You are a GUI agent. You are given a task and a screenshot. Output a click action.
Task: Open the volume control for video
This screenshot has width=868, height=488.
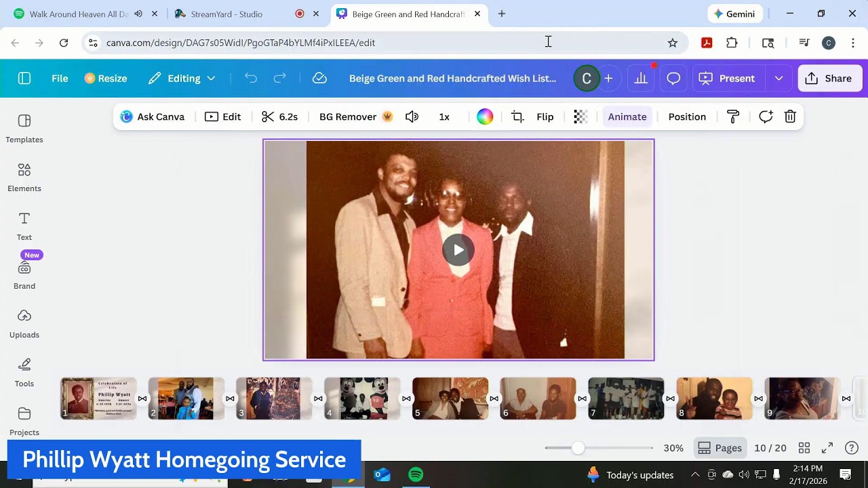[x=412, y=117]
